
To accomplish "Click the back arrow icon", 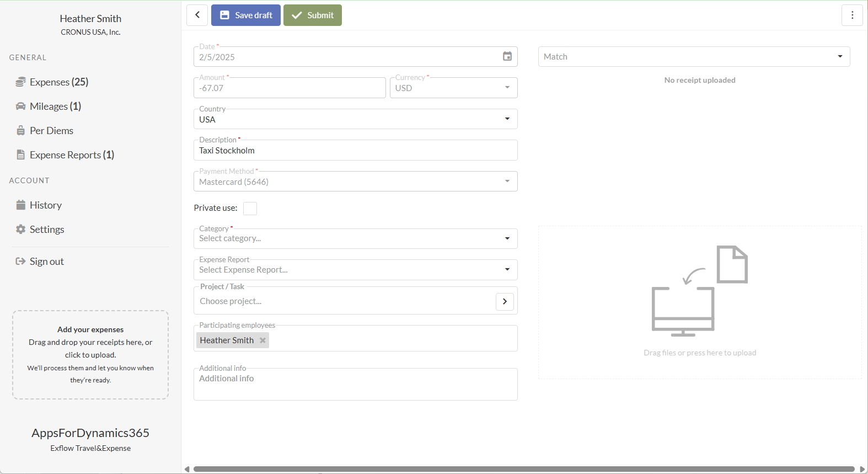I will 197,15.
